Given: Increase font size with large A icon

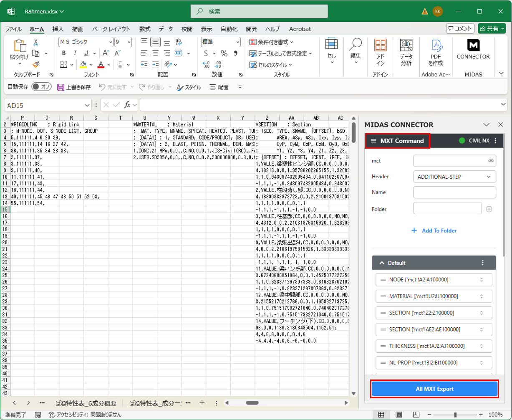Looking at the screenshot, I should click(x=106, y=53).
